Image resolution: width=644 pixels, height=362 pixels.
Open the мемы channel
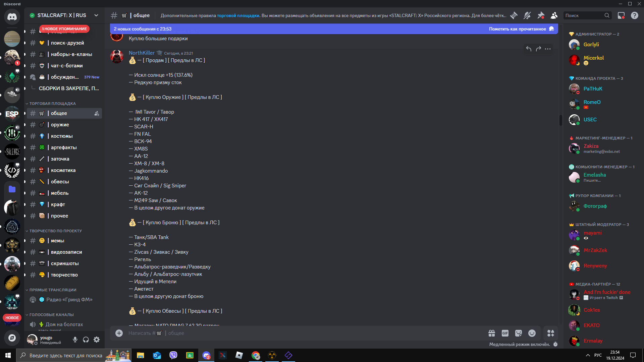(x=64, y=241)
